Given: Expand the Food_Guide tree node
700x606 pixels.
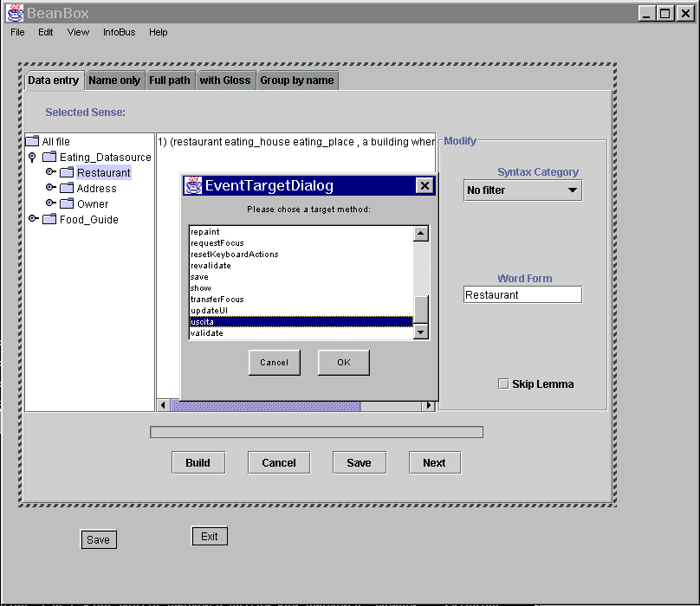Looking at the screenshot, I should (x=33, y=219).
